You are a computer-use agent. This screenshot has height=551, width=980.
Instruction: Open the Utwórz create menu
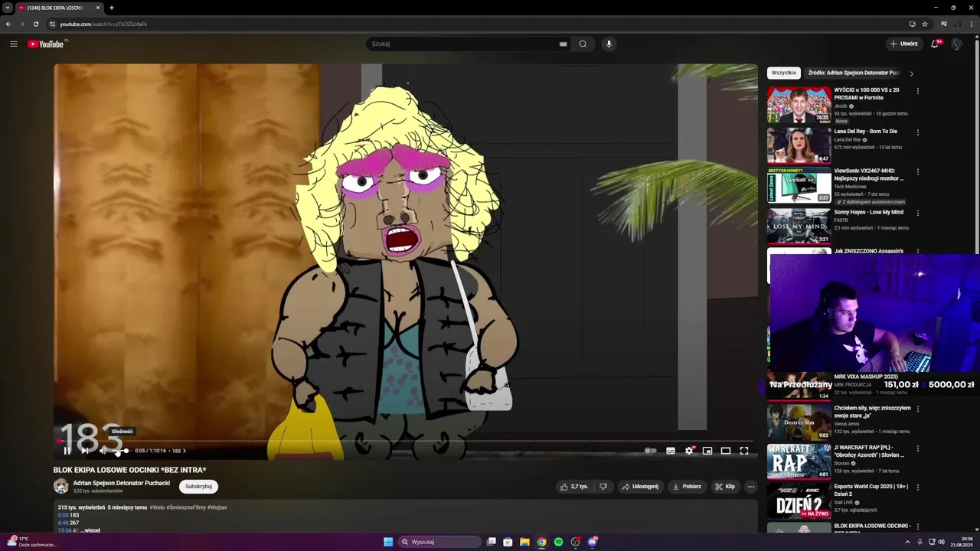click(x=904, y=44)
